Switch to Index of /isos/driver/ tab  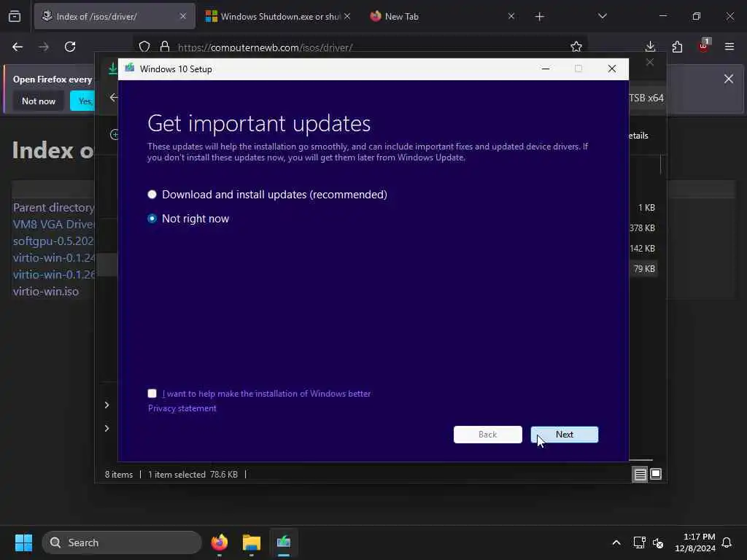click(x=115, y=17)
